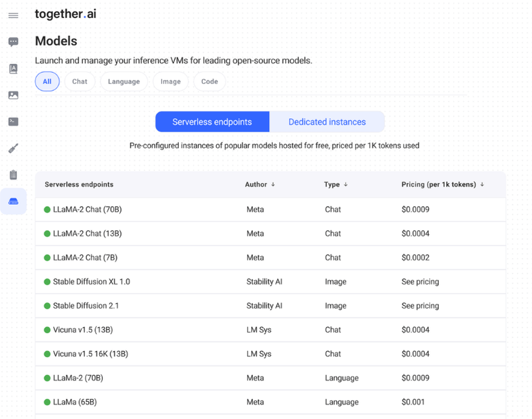Open LLaMA-2 Chat (7B) model
Image resolution: width=532 pixels, height=419 pixels.
point(85,258)
